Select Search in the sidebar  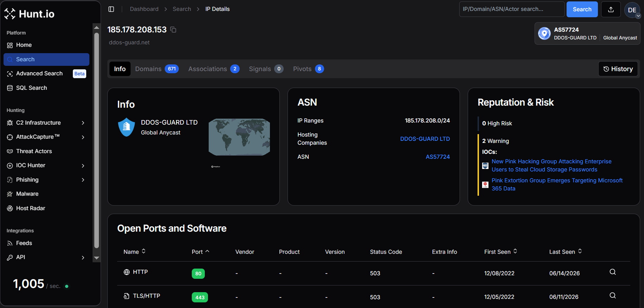tap(46, 59)
